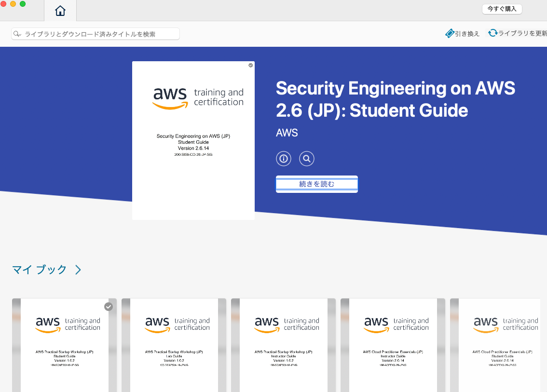Open info for Security Engineering on AWS

coord(284,159)
